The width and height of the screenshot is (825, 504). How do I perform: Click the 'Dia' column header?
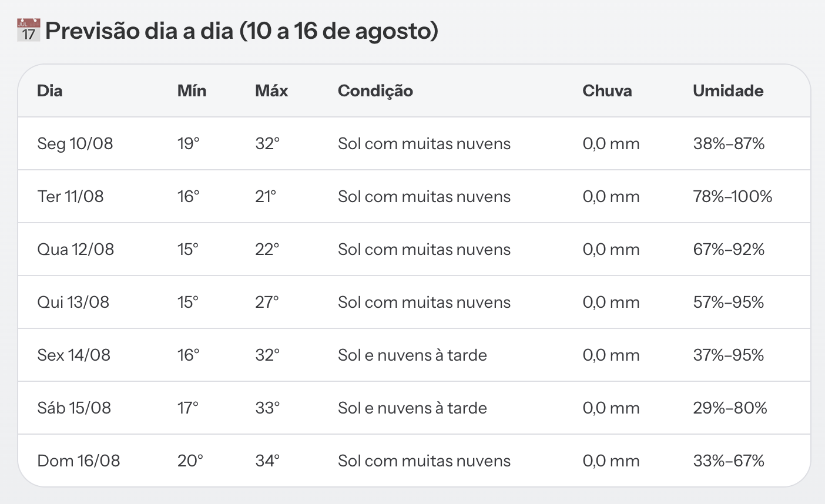point(50,90)
